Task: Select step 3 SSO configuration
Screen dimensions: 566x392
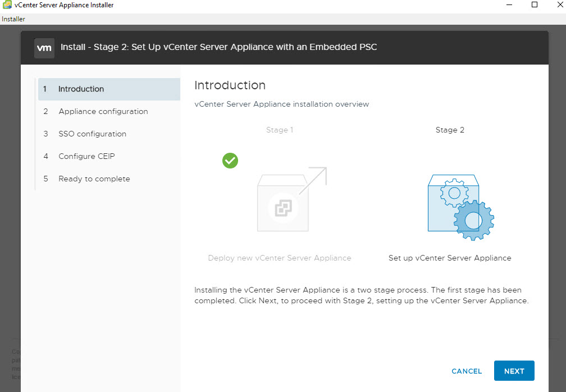Action: click(92, 134)
